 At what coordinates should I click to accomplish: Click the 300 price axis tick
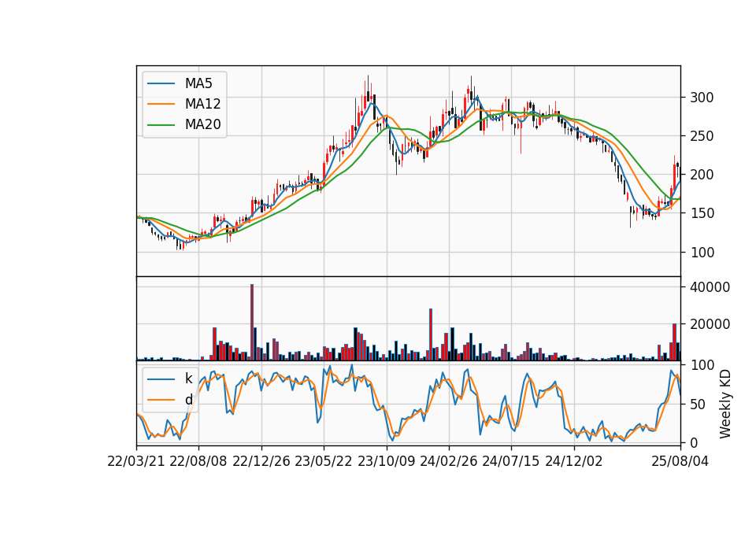click(702, 98)
